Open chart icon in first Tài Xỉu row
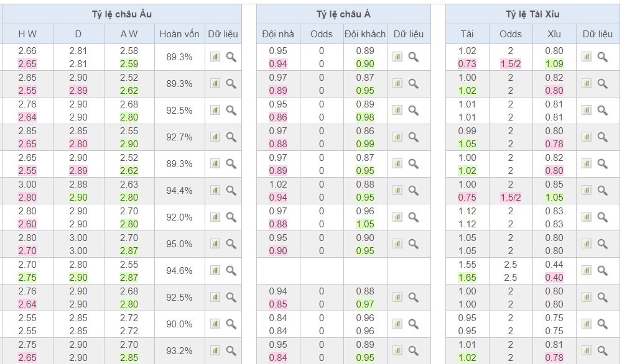This screenshot has height=364, width=622. pos(587,57)
